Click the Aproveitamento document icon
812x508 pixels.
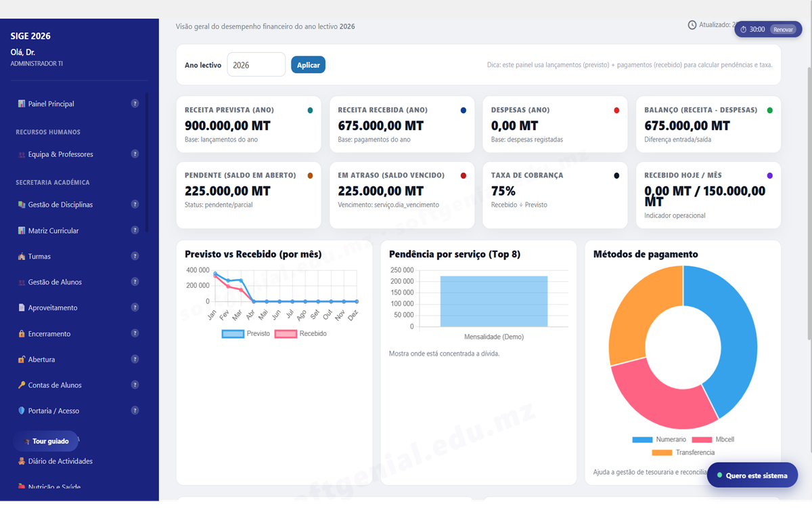coord(21,308)
